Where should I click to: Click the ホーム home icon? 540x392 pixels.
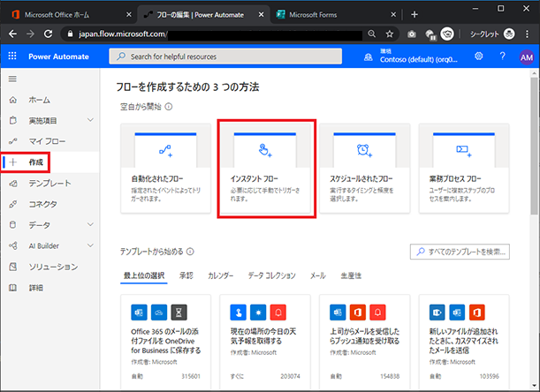pos(12,100)
